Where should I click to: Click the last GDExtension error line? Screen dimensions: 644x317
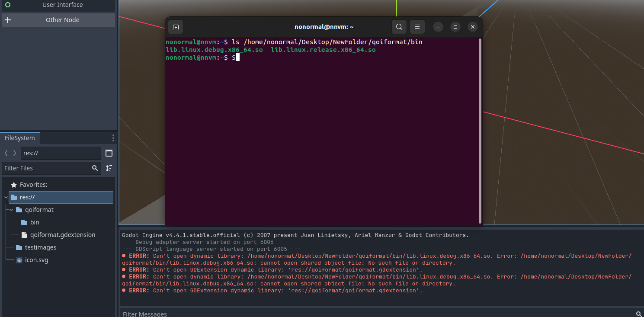tap(272, 291)
